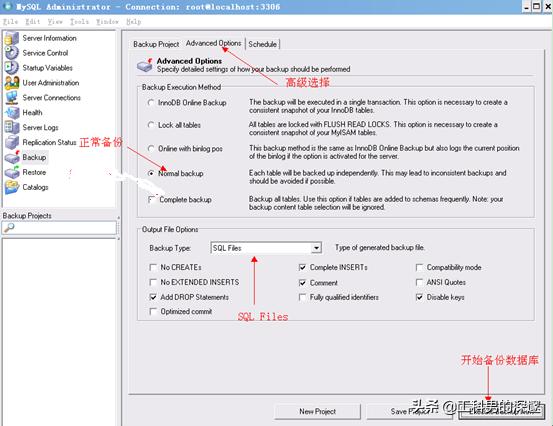Image resolution: width=553 pixels, height=426 pixels.
Task: Click the Replication Status label
Action: (49, 142)
